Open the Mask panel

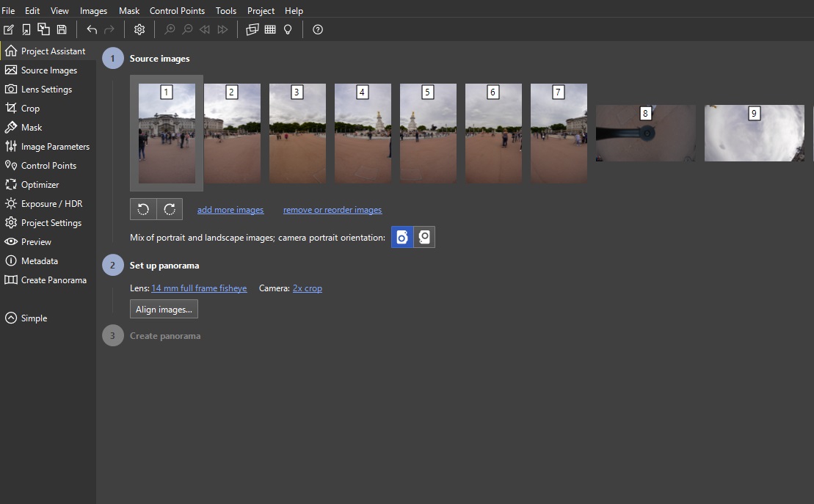32,127
